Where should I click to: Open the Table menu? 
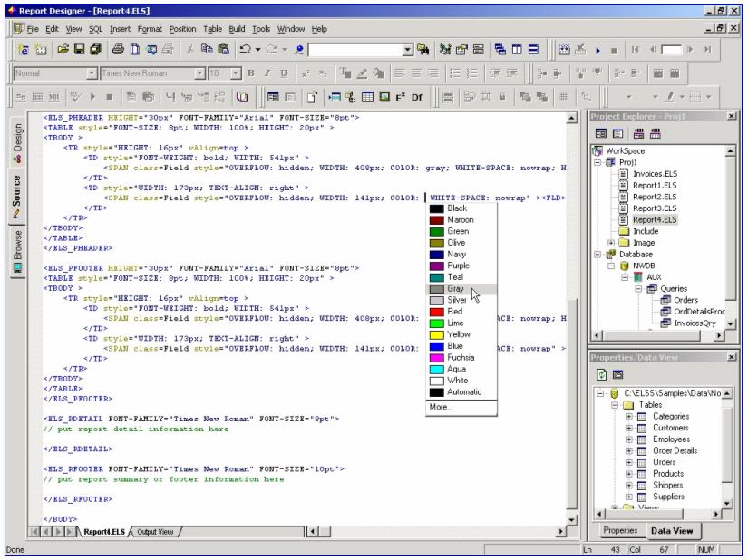(x=213, y=29)
